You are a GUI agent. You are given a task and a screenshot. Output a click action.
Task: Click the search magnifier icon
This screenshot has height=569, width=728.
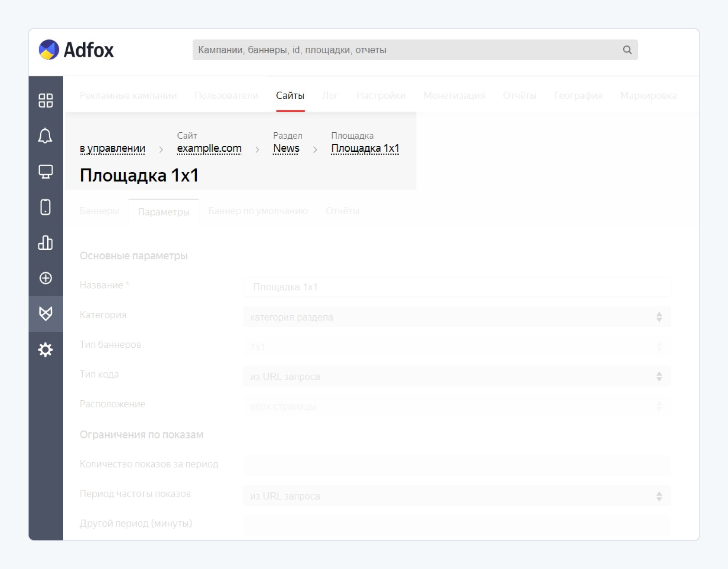click(627, 49)
